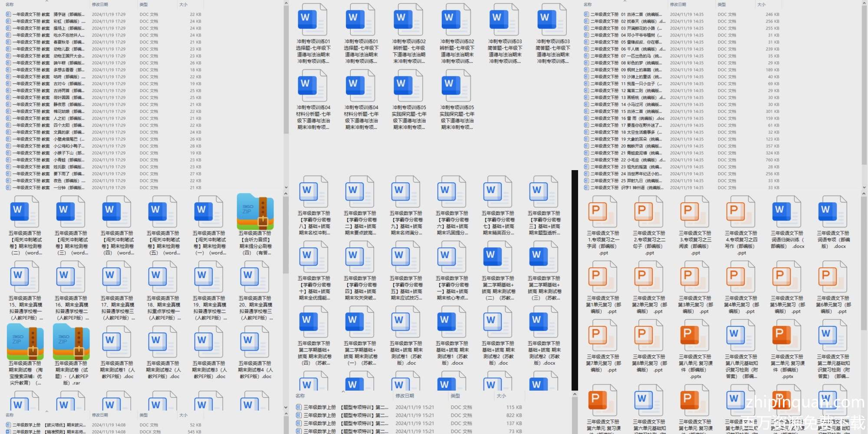Select 二年级数学上册【拔尖培优】file in bottom list

(x=48, y=425)
